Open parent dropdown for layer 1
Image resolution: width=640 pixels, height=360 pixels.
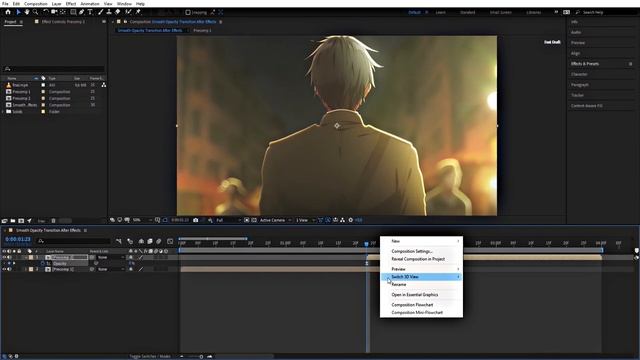tap(111, 258)
